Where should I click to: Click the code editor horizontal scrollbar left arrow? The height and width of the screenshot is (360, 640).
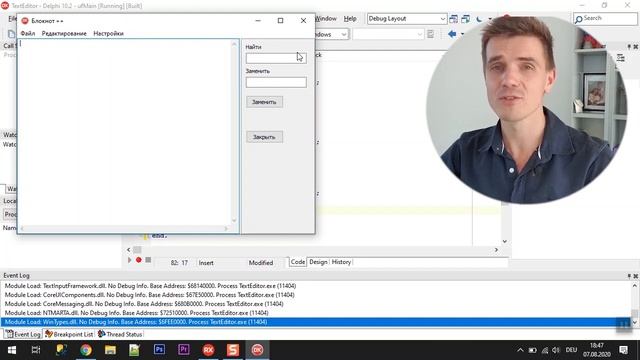click(129, 249)
